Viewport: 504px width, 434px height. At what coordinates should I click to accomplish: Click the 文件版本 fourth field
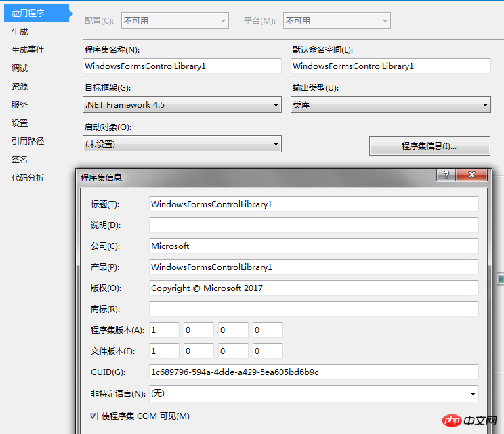(268, 351)
